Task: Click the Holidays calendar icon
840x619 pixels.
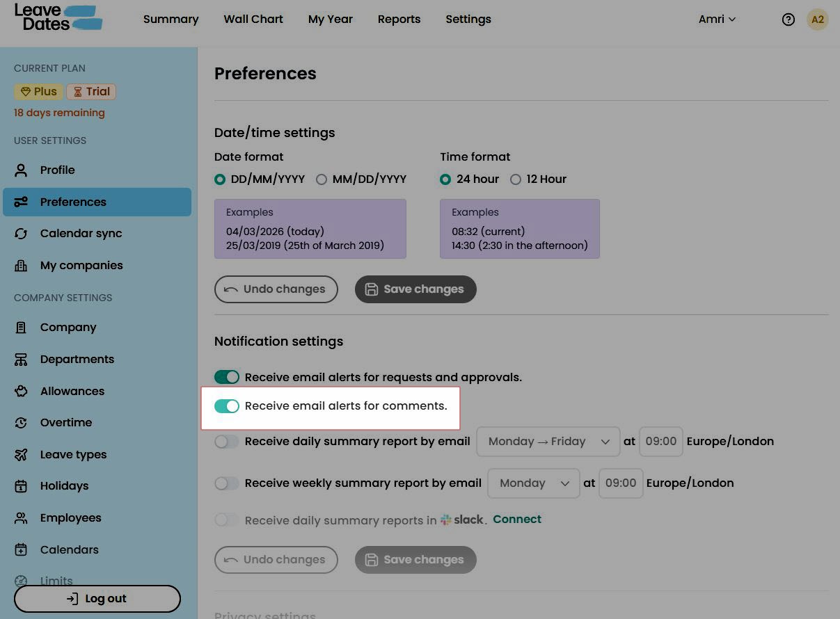Action: pos(21,486)
